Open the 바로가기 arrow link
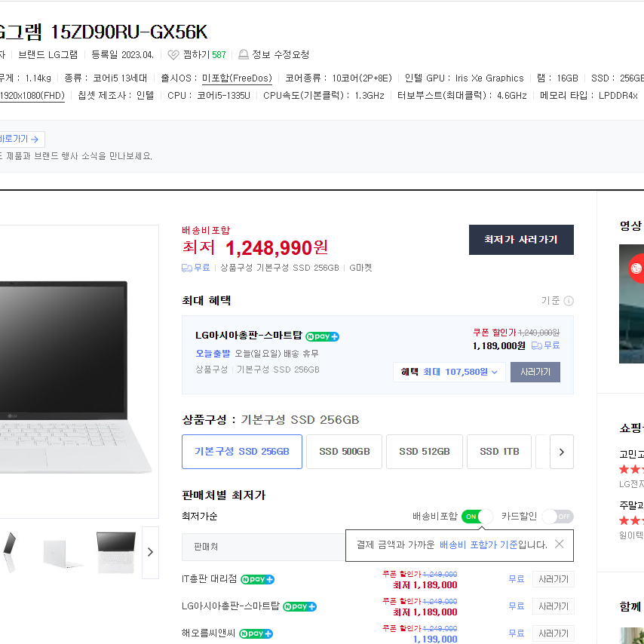This screenshot has height=644, width=644. coord(21,140)
